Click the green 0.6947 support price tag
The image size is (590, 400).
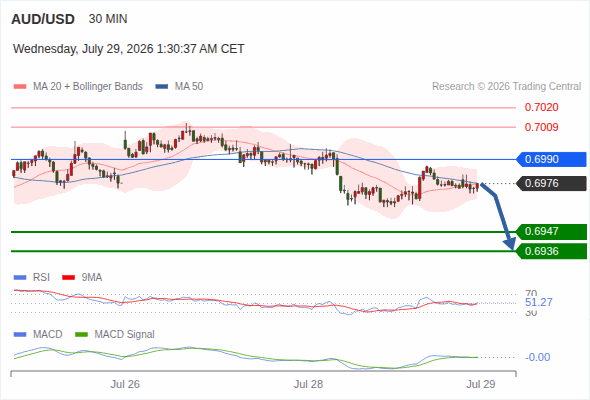pos(551,231)
